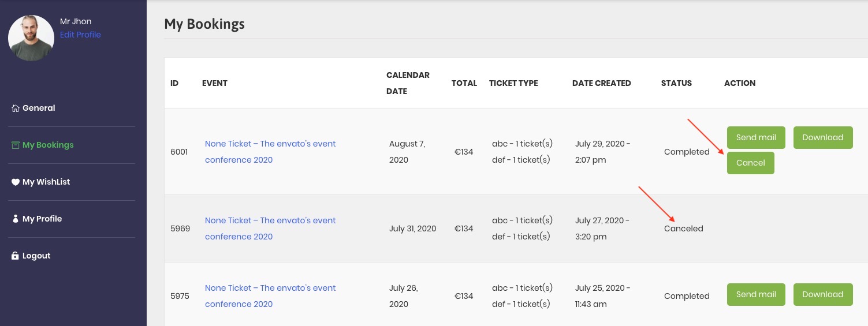The height and width of the screenshot is (326, 868).
Task: Open the Edit Profile link
Action: [x=80, y=35]
